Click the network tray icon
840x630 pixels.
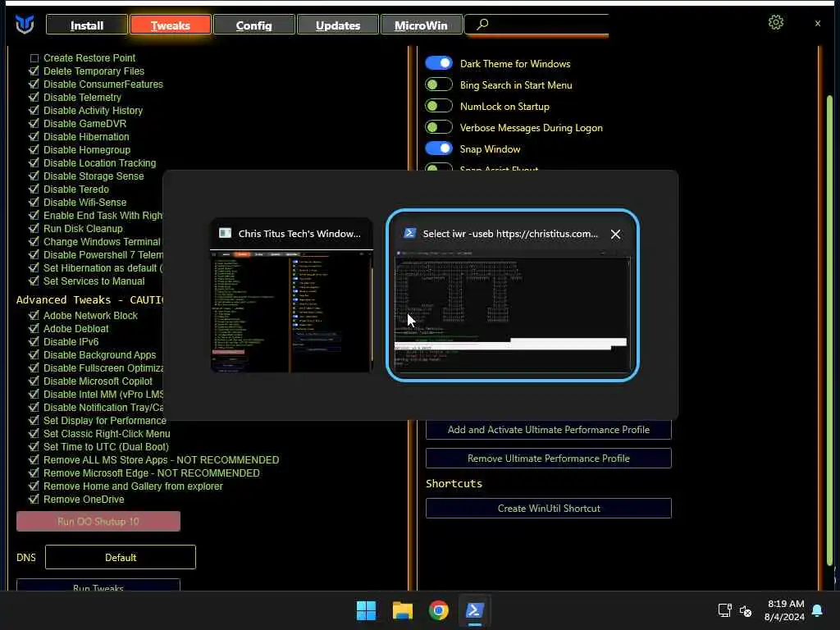725,610
